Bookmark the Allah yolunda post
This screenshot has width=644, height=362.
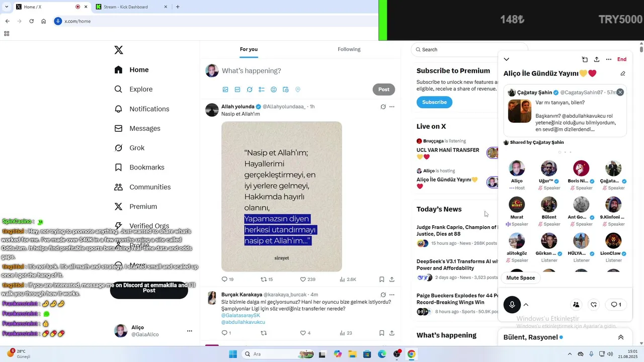[x=382, y=279]
